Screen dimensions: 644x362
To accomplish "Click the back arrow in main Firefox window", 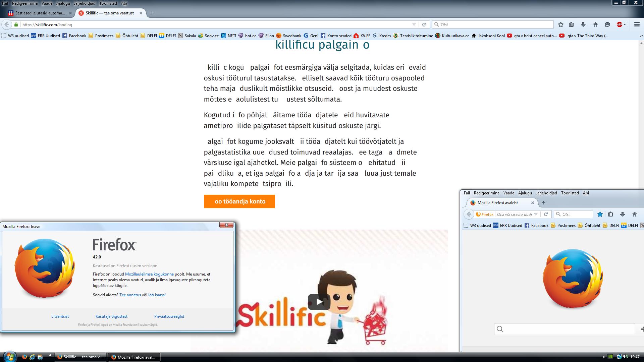I will pyautogui.click(x=7, y=24).
